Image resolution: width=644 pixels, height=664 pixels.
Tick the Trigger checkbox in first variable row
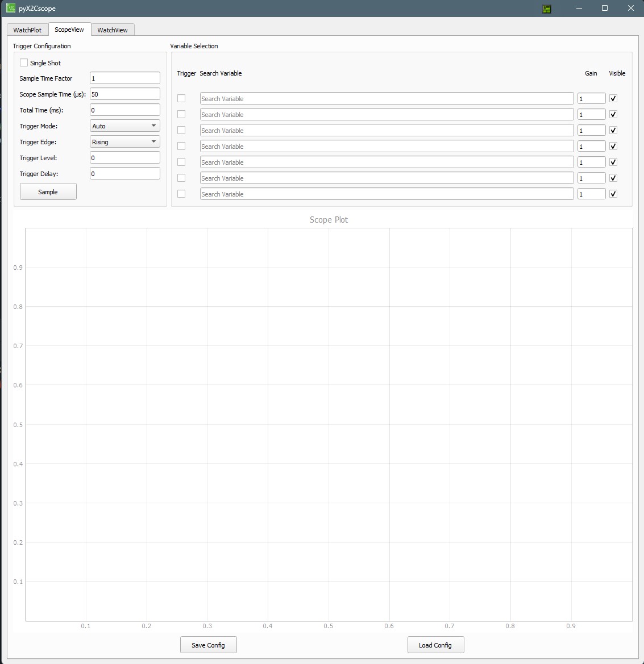(x=181, y=98)
